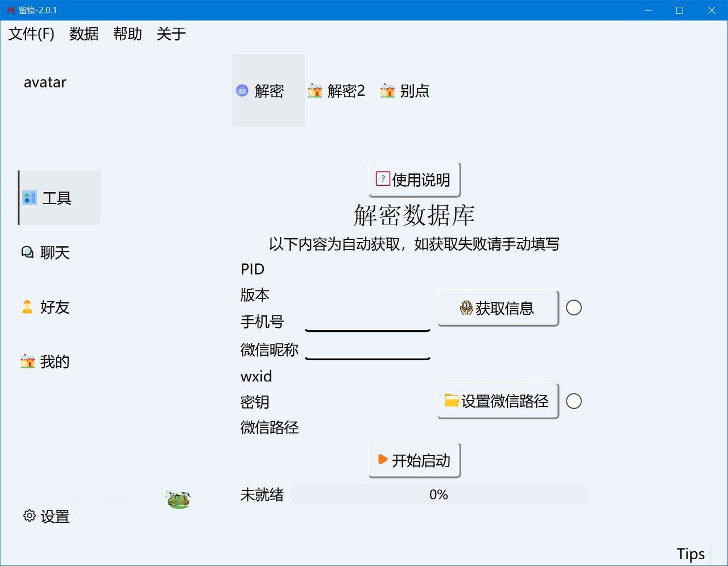Click the 我的 house icon in sidebar

coord(27,361)
